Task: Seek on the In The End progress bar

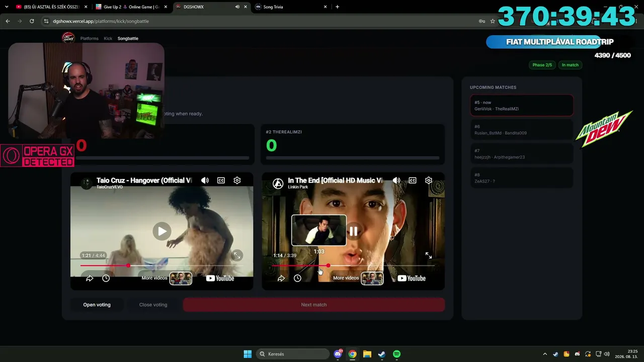Action: tap(353, 265)
